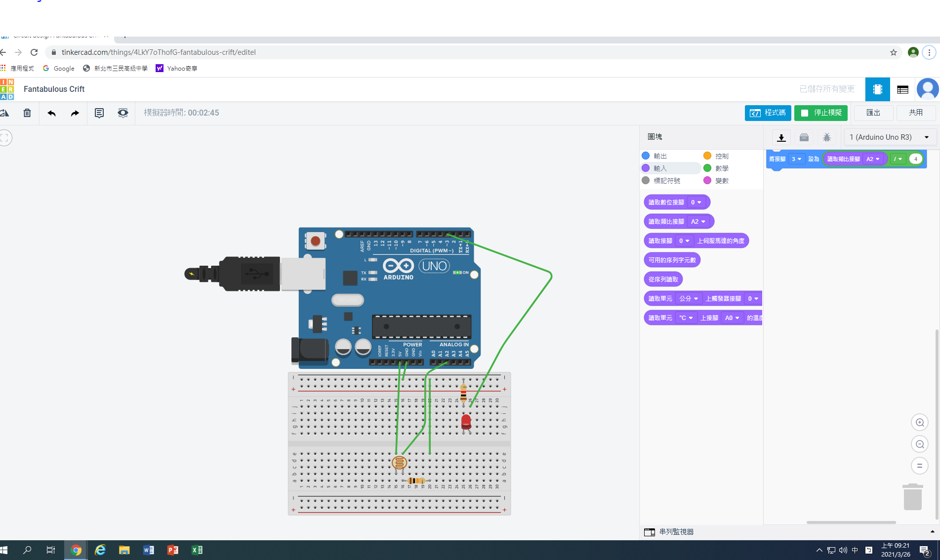Open the debugger bug icon

(x=826, y=137)
